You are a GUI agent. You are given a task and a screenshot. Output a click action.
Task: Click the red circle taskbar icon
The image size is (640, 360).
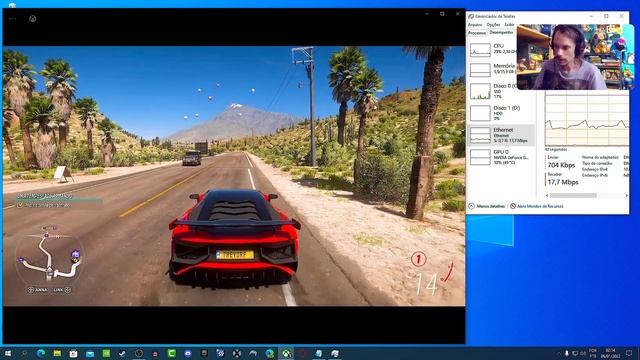302,353
